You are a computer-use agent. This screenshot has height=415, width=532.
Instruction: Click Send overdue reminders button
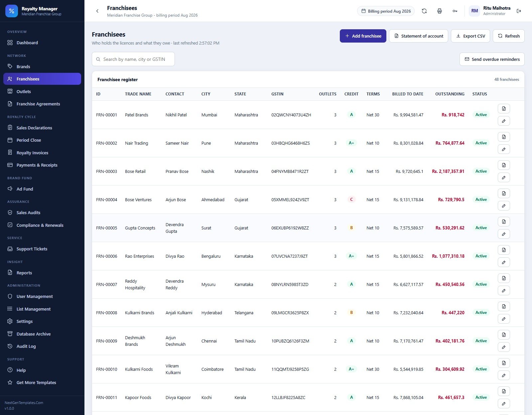tap(492, 59)
